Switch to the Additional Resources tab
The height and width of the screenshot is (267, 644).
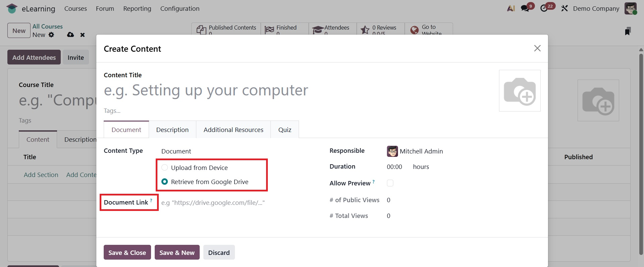[233, 130]
